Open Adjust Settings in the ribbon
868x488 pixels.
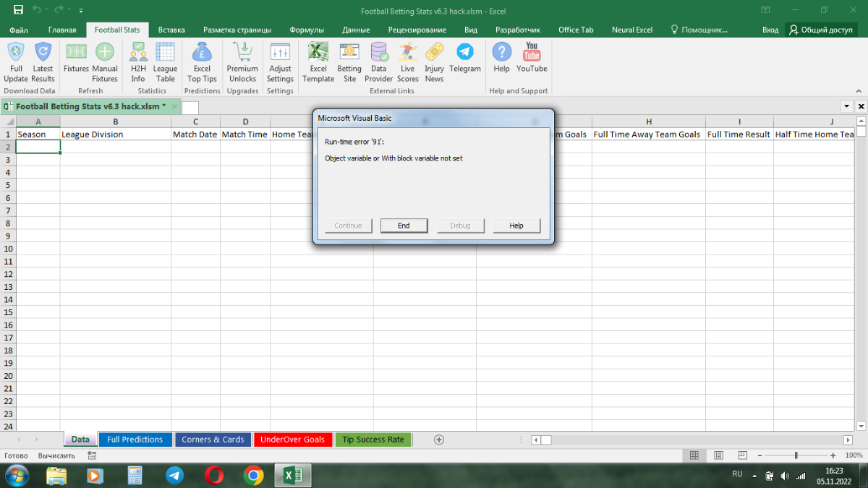coord(280,63)
